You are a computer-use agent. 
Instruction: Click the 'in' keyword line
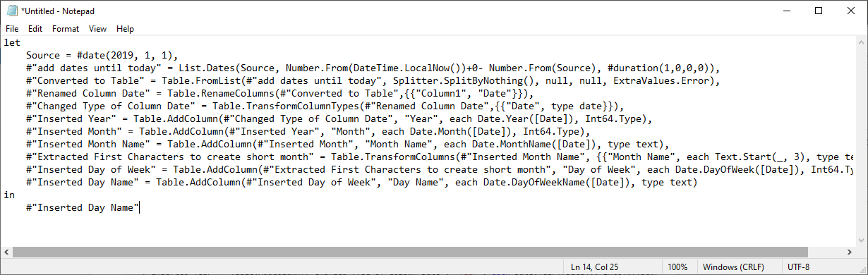point(9,195)
